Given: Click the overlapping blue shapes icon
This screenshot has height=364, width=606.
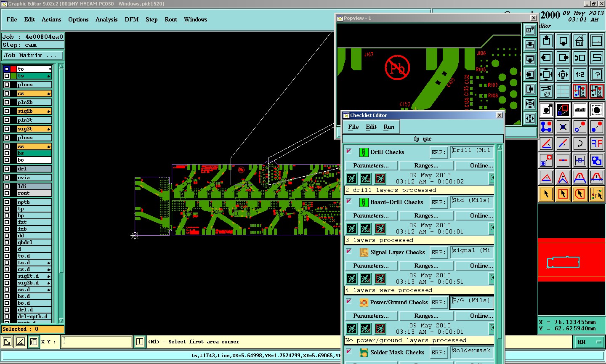Looking at the screenshot, I should (597, 160).
